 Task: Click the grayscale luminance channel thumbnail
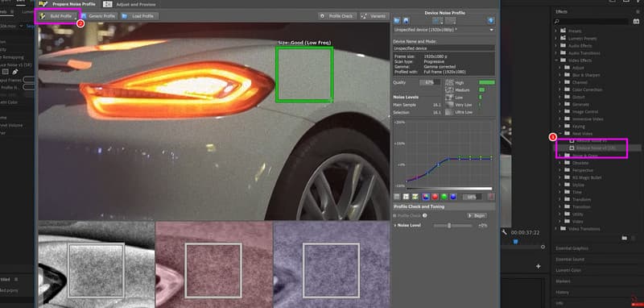97,264
